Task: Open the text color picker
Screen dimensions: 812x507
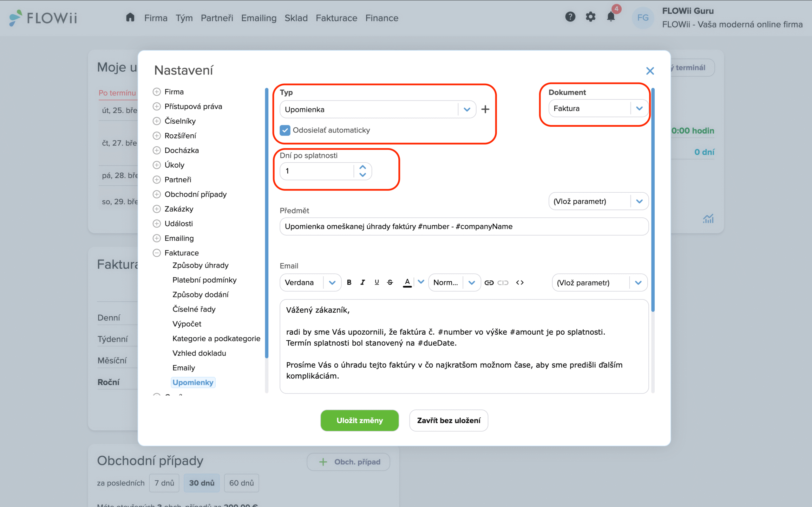Action: coord(421,282)
